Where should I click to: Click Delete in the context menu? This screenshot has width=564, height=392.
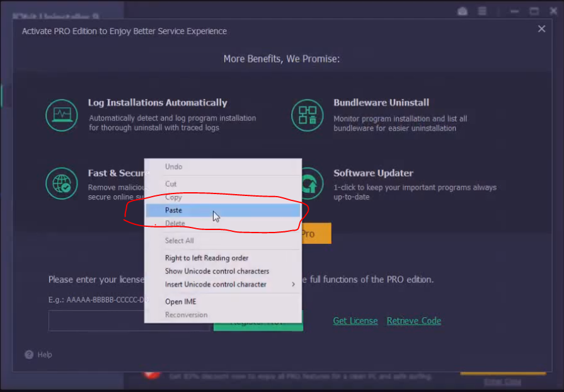[x=223, y=223]
